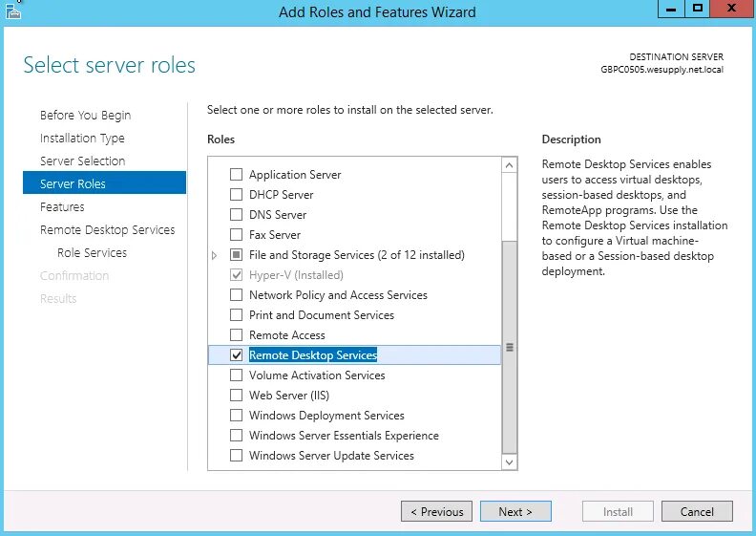Screen dimensions: 756x536
Task: Switch to the Features step
Action: point(62,207)
